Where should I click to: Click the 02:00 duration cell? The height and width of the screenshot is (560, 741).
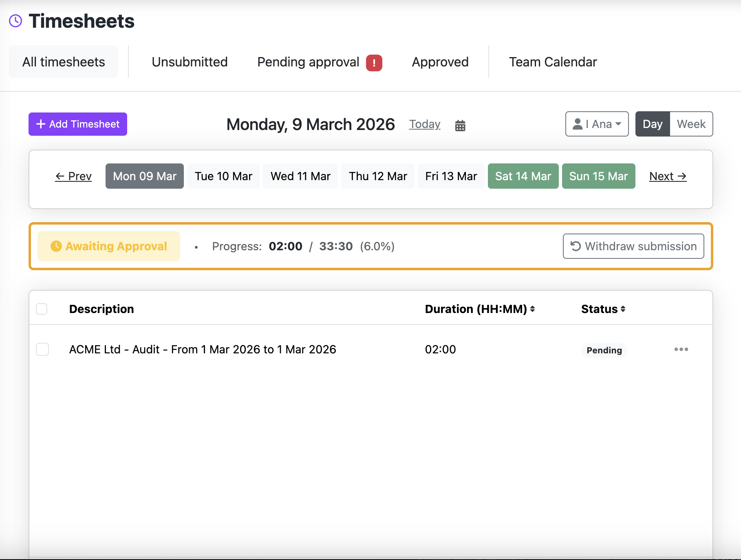440,349
